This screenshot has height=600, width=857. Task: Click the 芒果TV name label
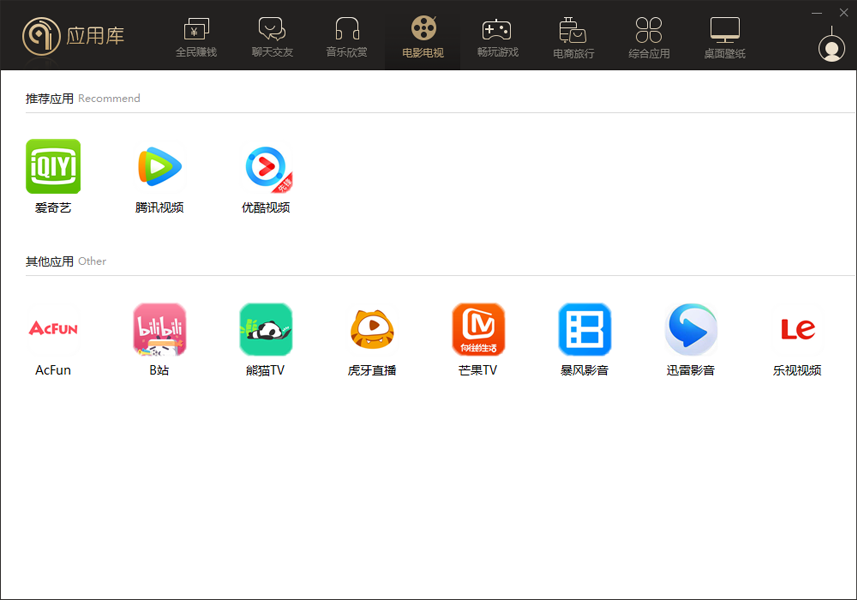pyautogui.click(x=478, y=370)
